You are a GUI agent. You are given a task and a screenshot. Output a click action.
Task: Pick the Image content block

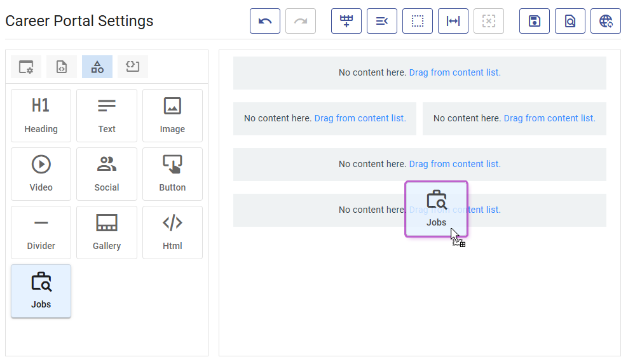point(172,116)
